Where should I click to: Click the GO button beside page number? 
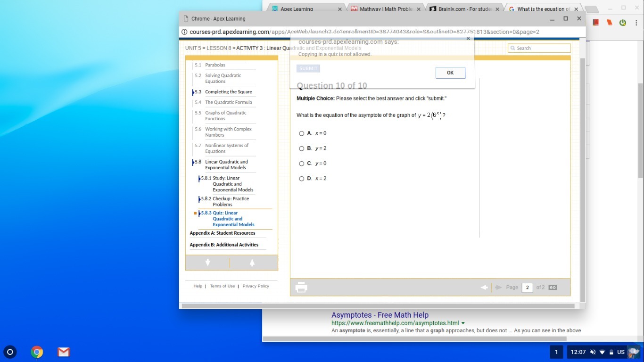click(x=553, y=288)
